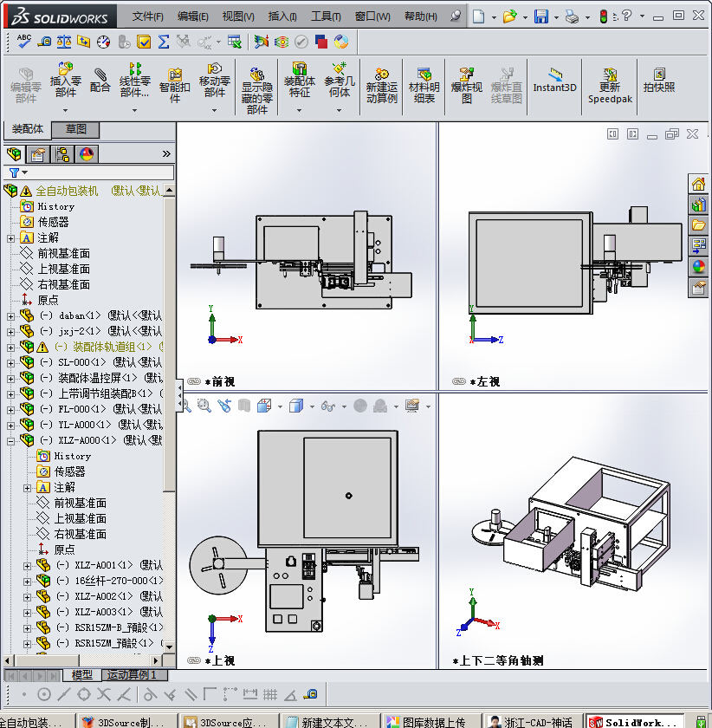Click Exploded View tool

467,86
